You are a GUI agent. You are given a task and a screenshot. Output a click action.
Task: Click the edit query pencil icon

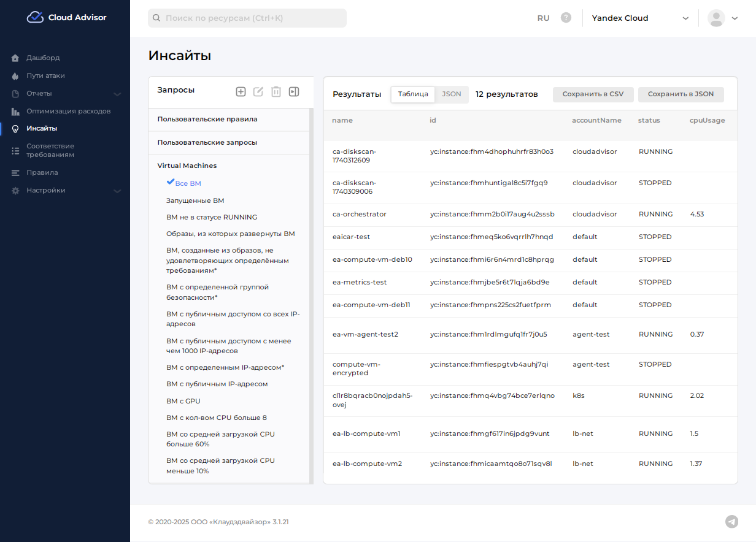coord(258,91)
